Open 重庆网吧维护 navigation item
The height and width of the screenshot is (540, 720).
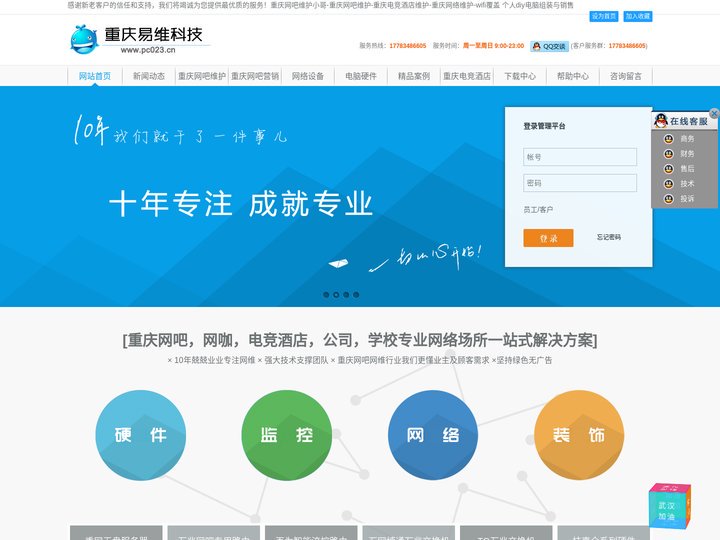[202, 76]
